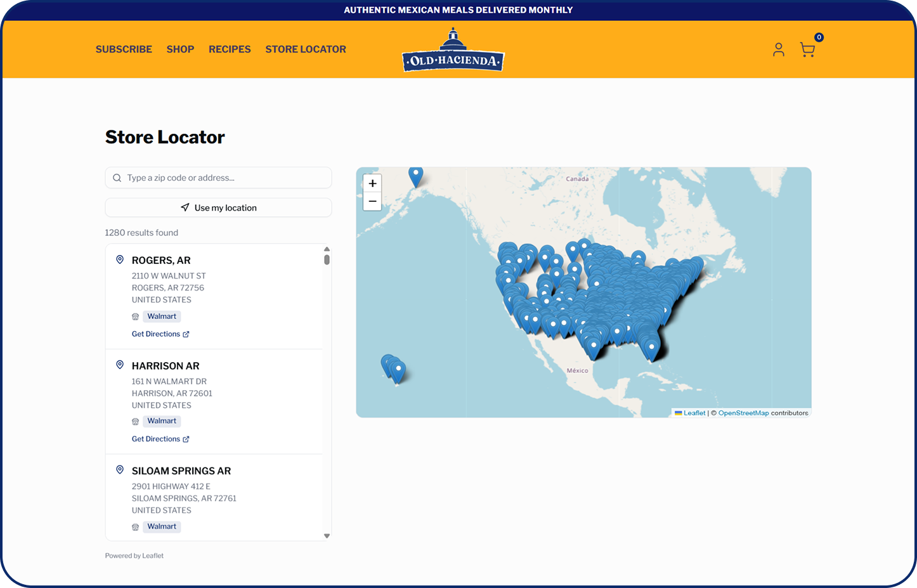Click the Walmart tag under ROGERS, AR
This screenshot has height=588, width=917.
162,317
